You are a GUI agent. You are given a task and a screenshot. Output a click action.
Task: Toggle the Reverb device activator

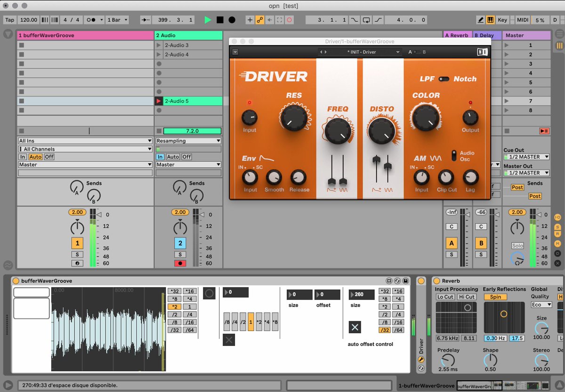click(x=436, y=281)
